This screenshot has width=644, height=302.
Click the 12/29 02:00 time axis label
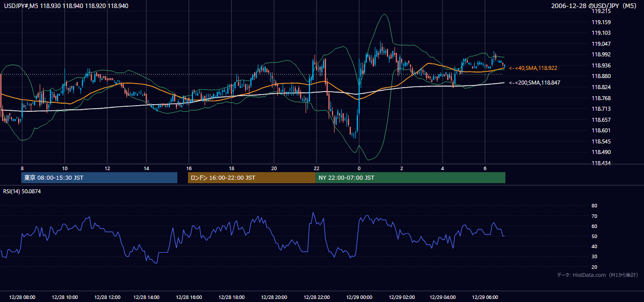point(402,297)
